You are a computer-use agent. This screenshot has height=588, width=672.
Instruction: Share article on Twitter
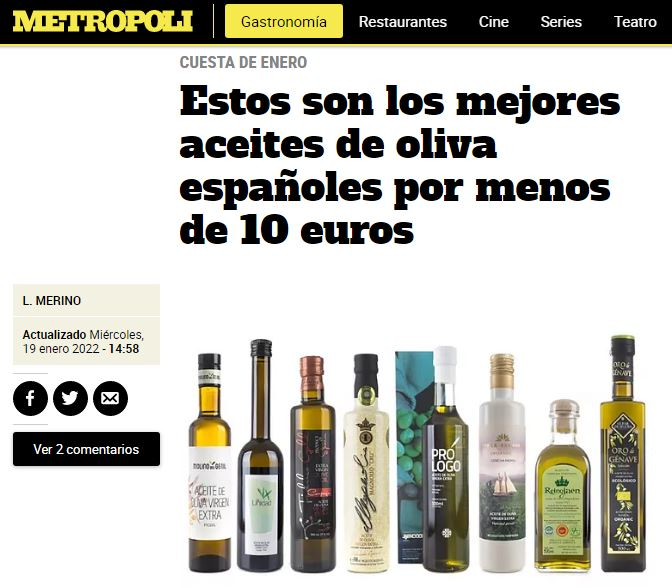70,398
